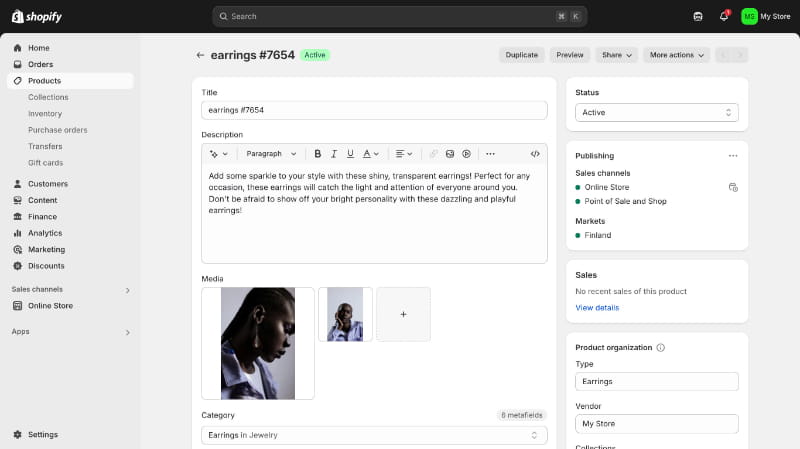The image size is (800, 449).
Task: Click the Preview button
Action: tap(569, 55)
